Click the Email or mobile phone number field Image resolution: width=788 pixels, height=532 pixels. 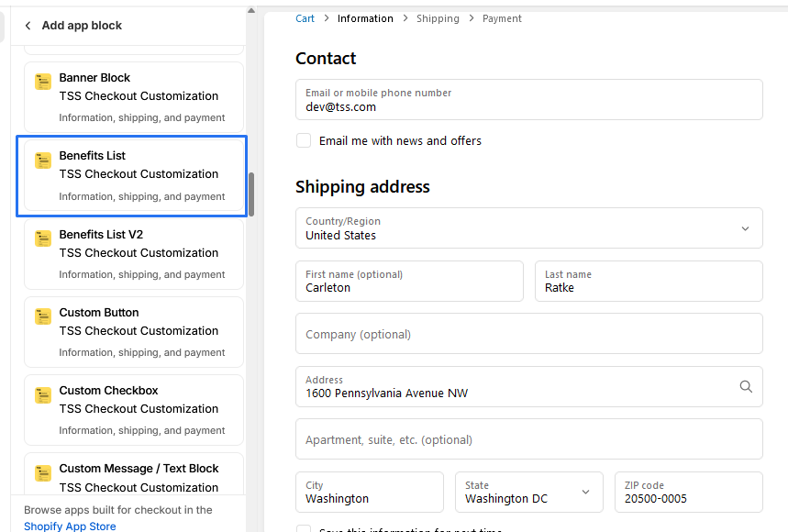[528, 100]
